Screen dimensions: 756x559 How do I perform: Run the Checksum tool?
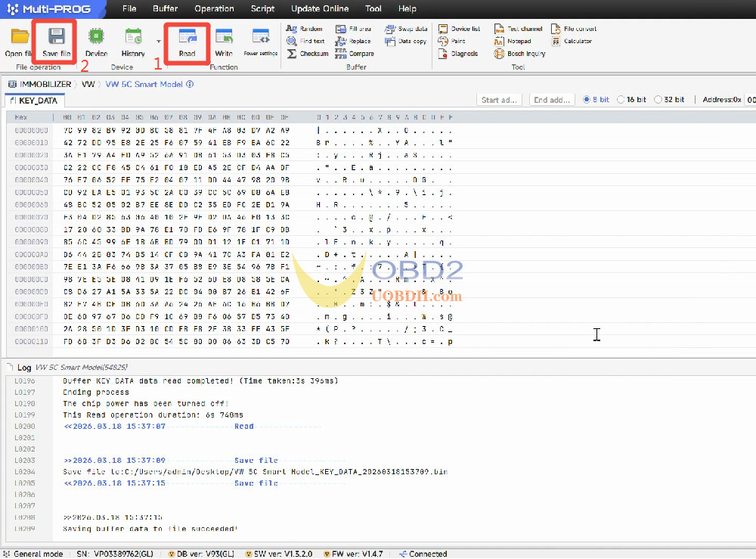[x=311, y=54]
